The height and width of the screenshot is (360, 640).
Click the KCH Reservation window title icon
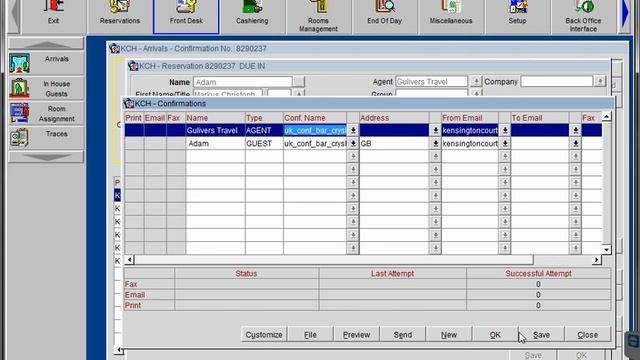tap(133, 66)
